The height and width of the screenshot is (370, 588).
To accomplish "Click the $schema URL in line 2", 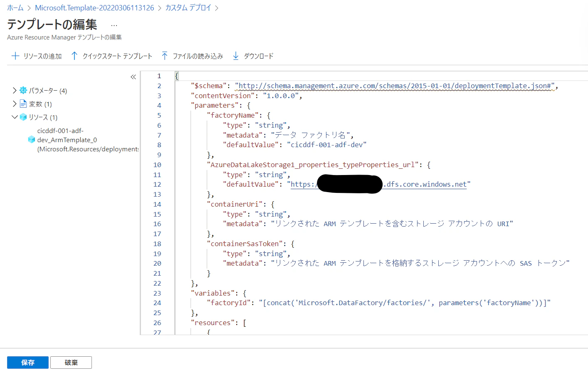I will pos(395,86).
